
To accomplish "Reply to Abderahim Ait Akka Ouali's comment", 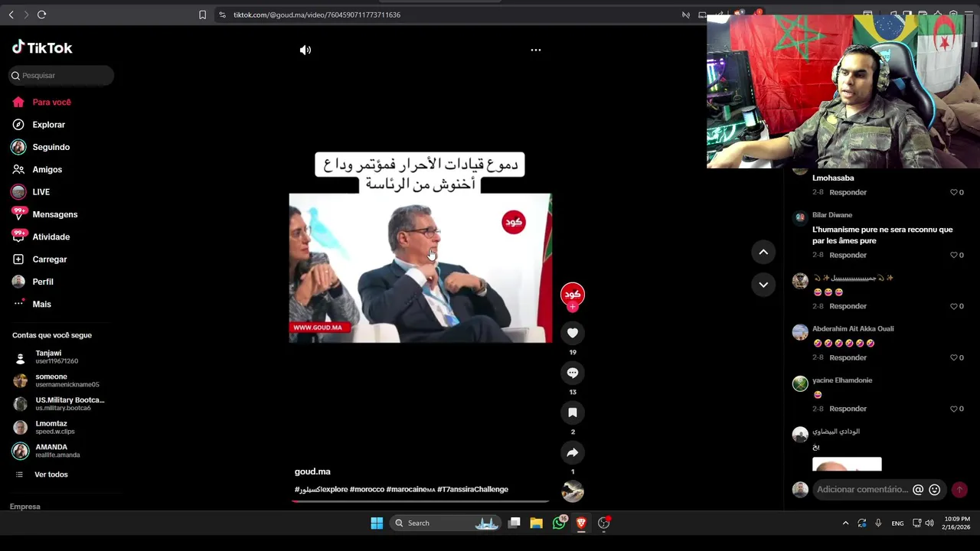I will [848, 357].
